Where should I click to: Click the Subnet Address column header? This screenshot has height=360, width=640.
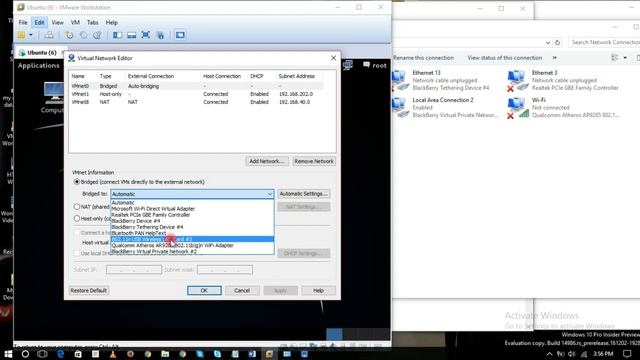coord(296,76)
